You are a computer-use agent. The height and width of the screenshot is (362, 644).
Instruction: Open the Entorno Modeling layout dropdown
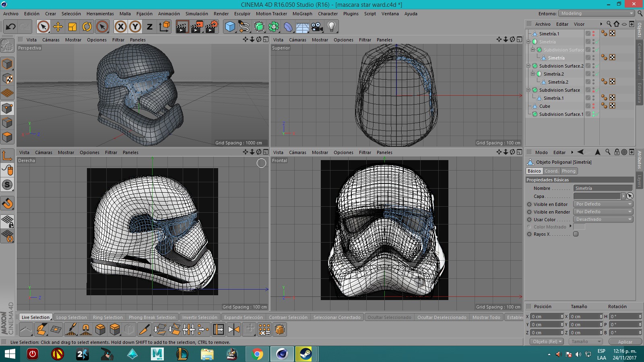coord(597,13)
